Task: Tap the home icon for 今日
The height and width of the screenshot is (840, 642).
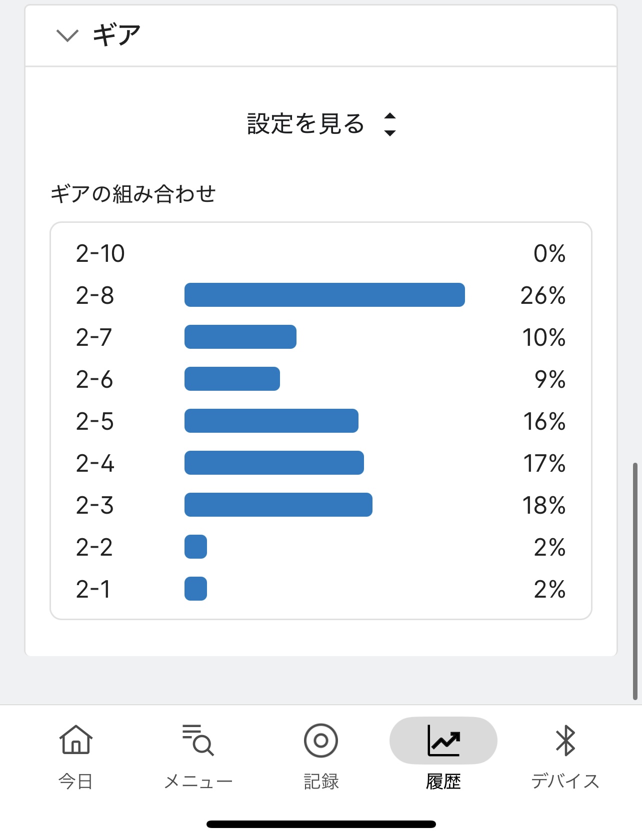Action: coord(76,740)
